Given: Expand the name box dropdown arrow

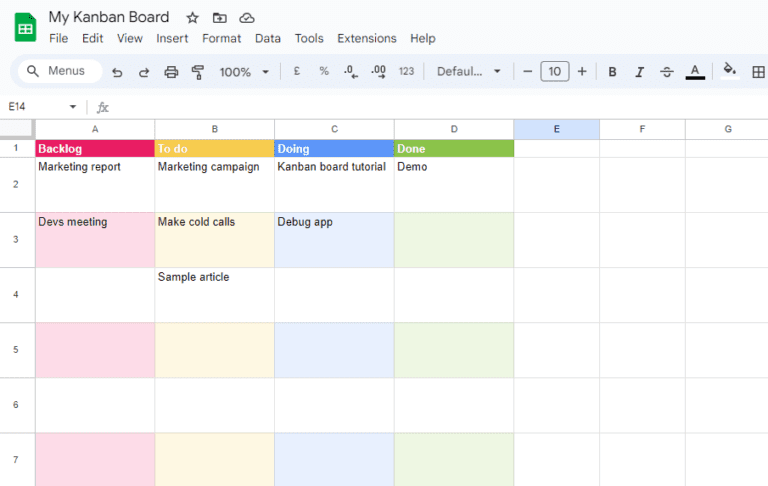Looking at the screenshot, I should (72, 107).
